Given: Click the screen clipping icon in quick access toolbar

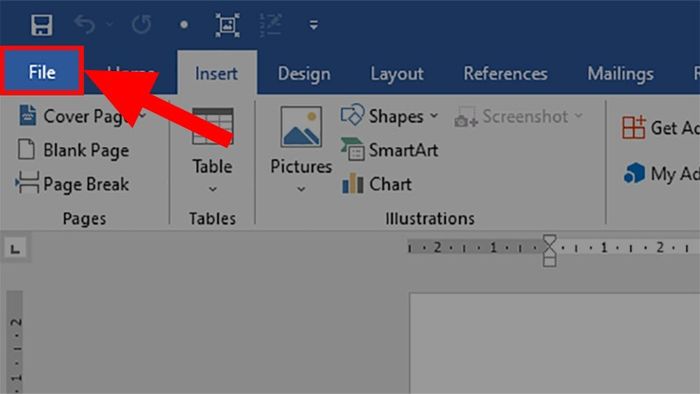Looking at the screenshot, I should tap(227, 25).
